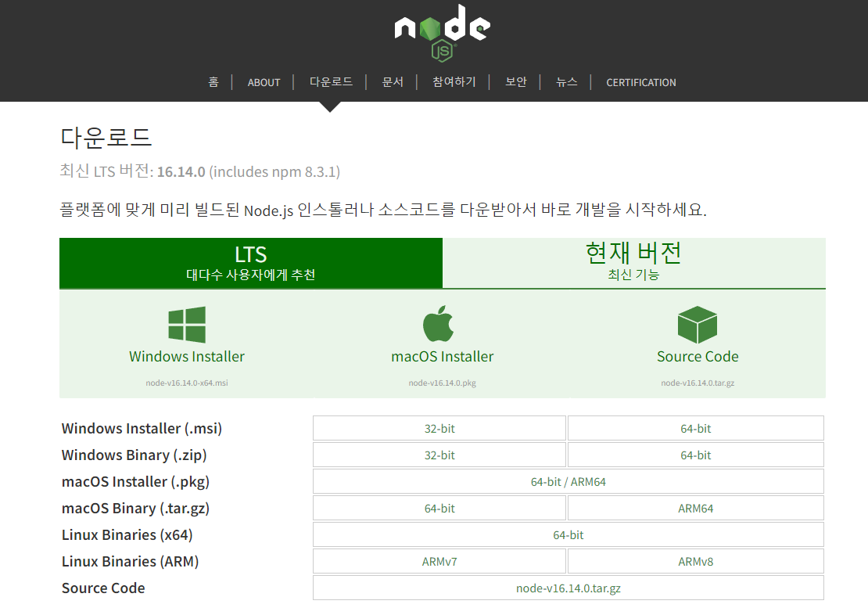Click the Apple logo icon
The image size is (868, 615).
tap(439, 324)
